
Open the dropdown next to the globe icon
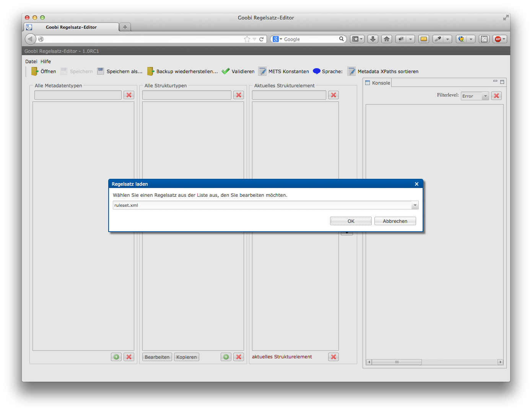(471, 39)
